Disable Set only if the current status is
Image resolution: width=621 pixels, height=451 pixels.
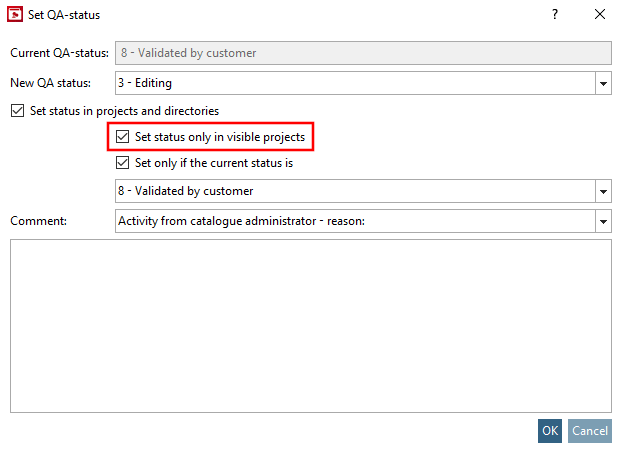tap(123, 162)
